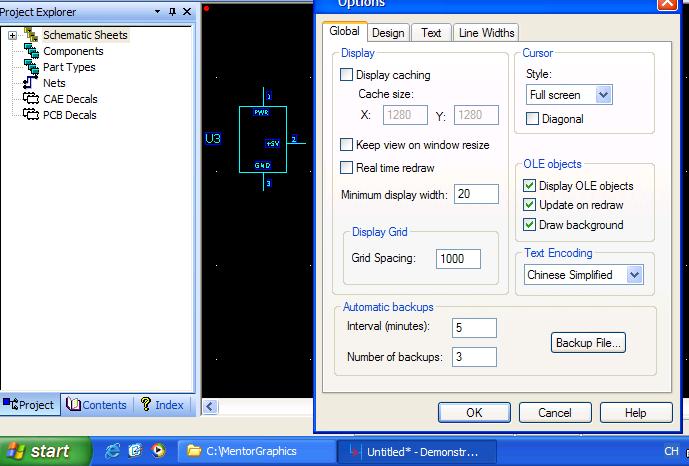Enable the Diagonal cursor checkbox
The width and height of the screenshot is (689, 466).
pos(532,119)
